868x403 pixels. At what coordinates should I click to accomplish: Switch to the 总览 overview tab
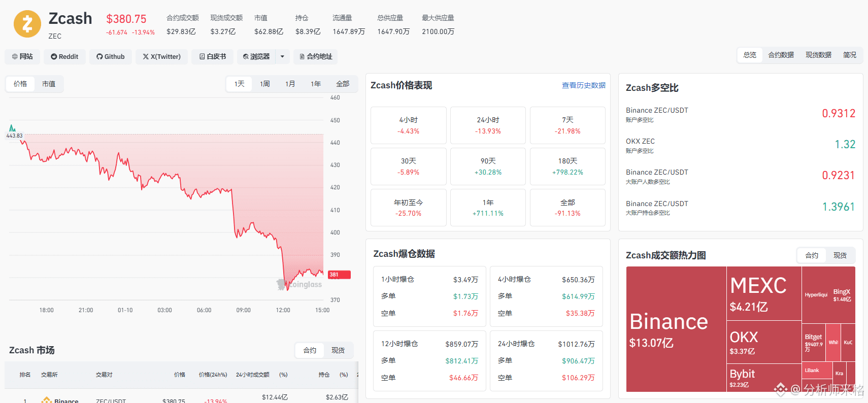750,55
